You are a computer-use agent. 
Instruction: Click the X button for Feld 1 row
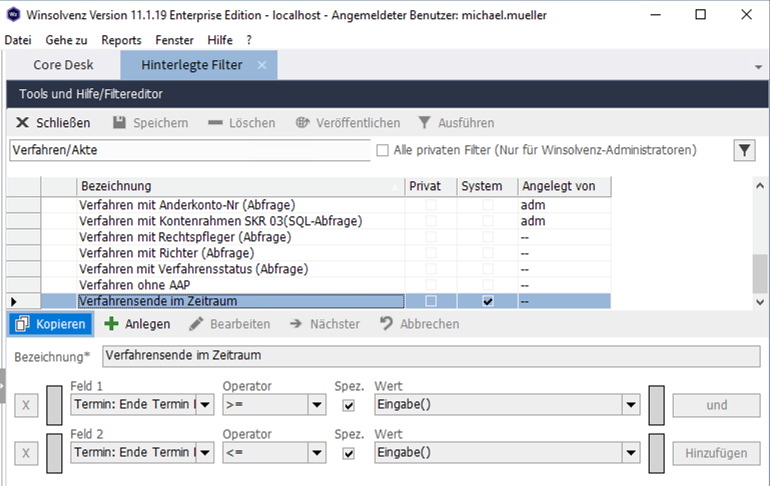(x=26, y=405)
